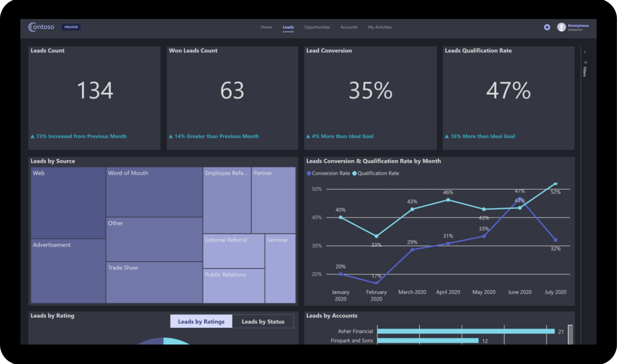Click the Conversion Rate legend dot
Screen dimensions: 617x364
[309, 174]
